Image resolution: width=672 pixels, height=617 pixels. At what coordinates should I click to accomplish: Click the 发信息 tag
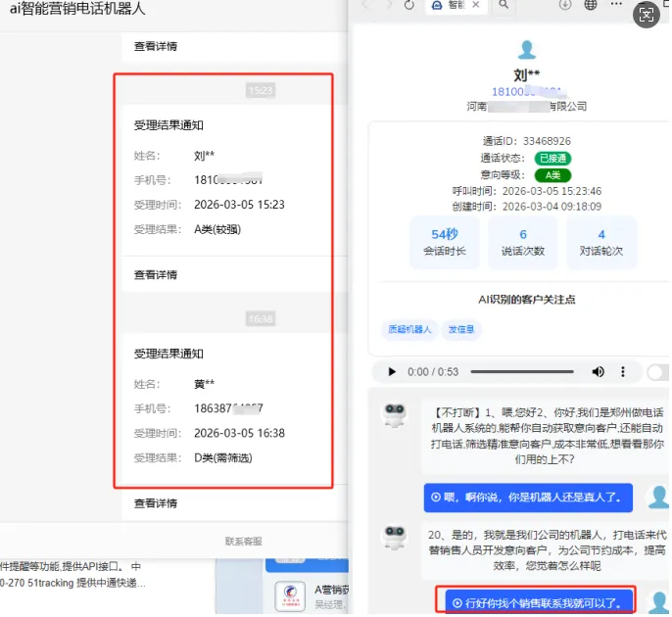(461, 329)
